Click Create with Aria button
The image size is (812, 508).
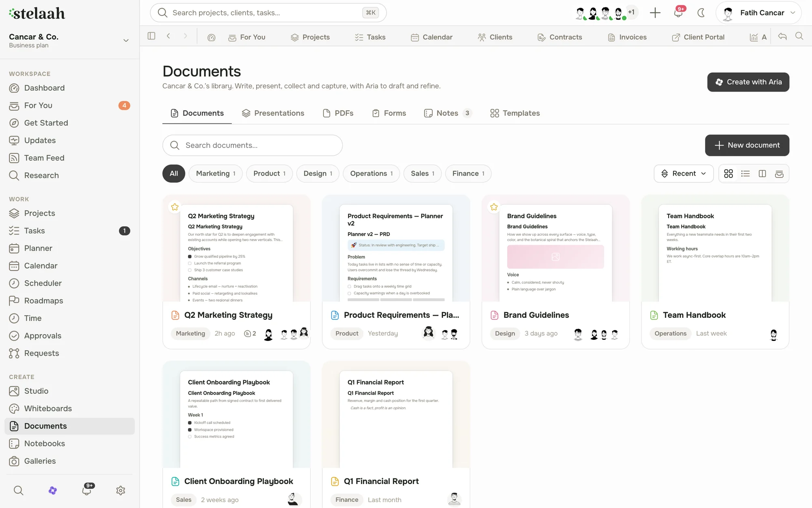tap(748, 82)
